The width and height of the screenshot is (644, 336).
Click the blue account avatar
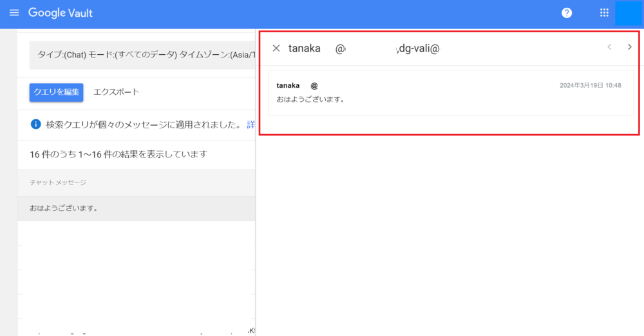(629, 13)
